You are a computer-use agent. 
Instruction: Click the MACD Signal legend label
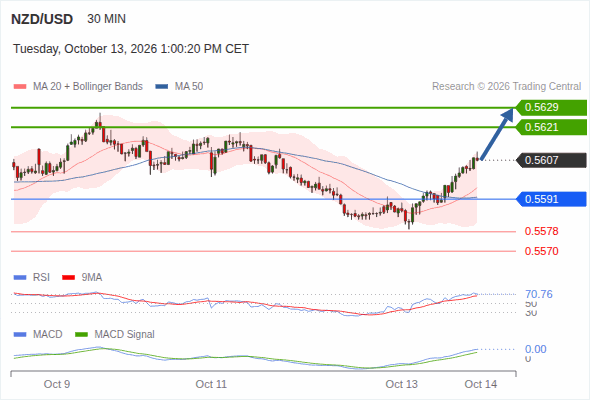click(x=125, y=335)
